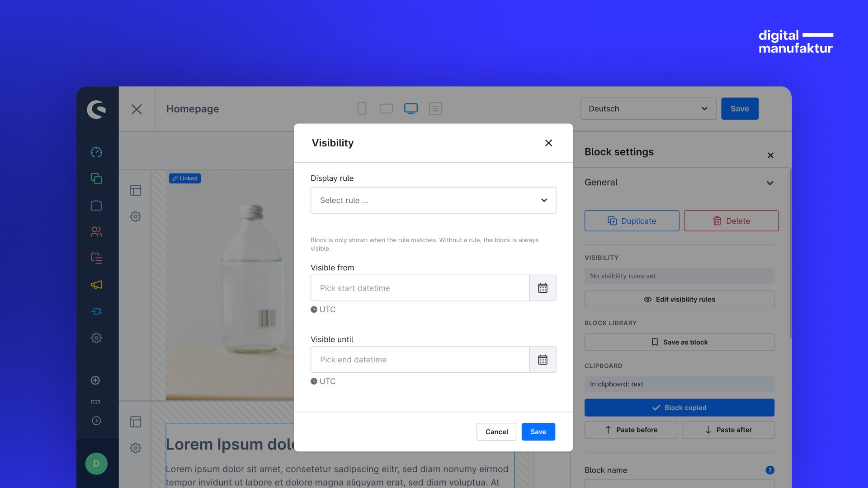Open calendar picker for Visible until
The width and height of the screenshot is (868, 488).
click(542, 360)
